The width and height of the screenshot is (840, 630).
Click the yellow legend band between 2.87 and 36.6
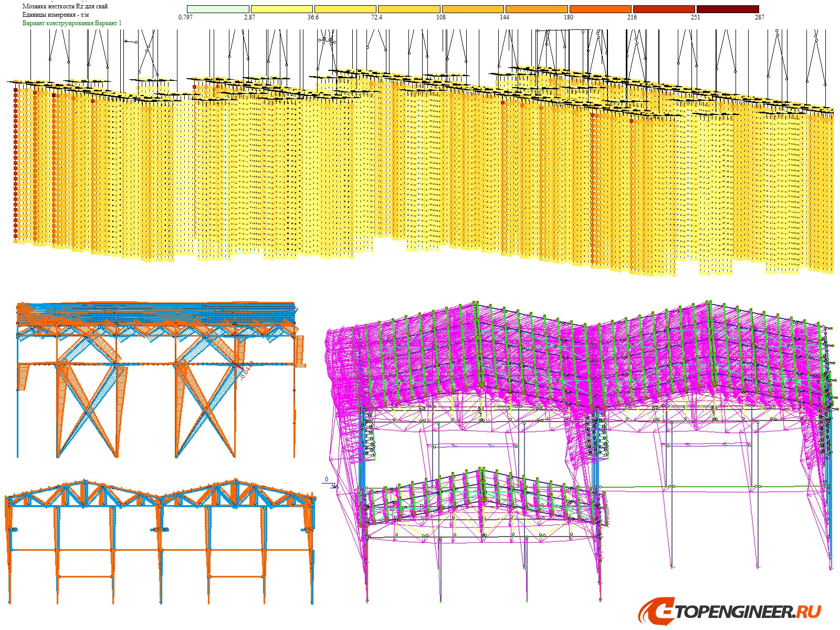tap(281, 8)
